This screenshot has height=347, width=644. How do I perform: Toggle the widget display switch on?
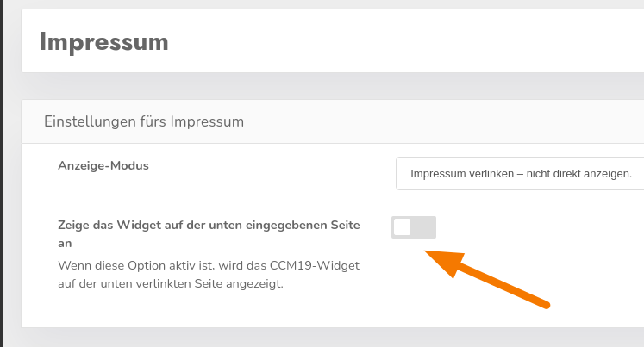[414, 226]
